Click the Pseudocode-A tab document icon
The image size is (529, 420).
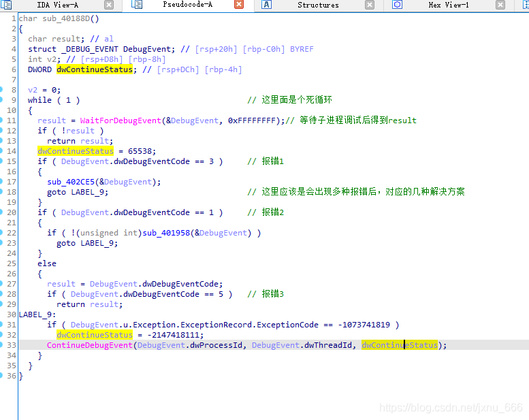click(137, 5)
